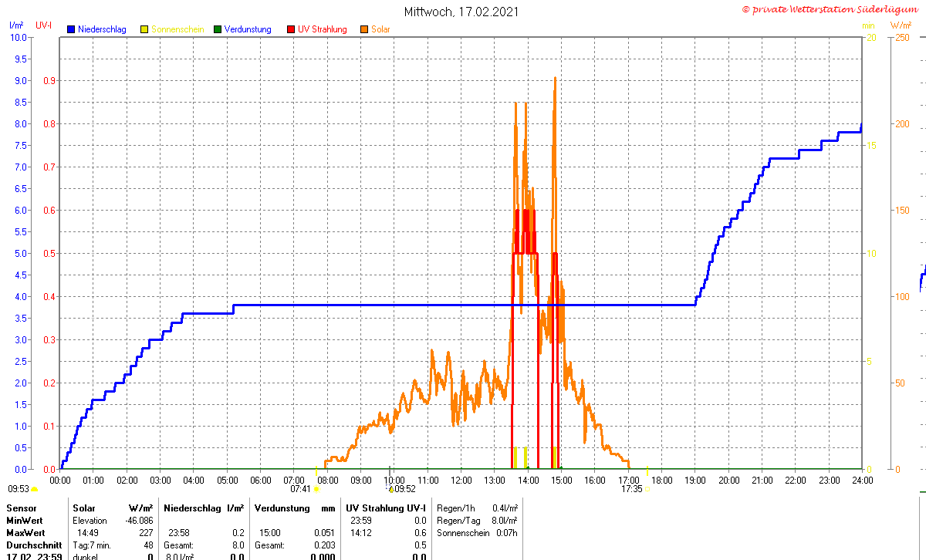
Task: Click the chart title Mittwoch, 17.02.2021
Action: tap(461, 12)
